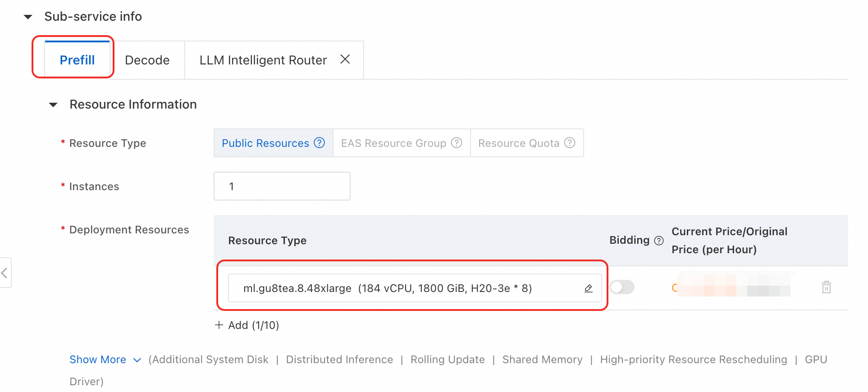
Task: Select EAS Resource Group option
Action: coord(393,143)
